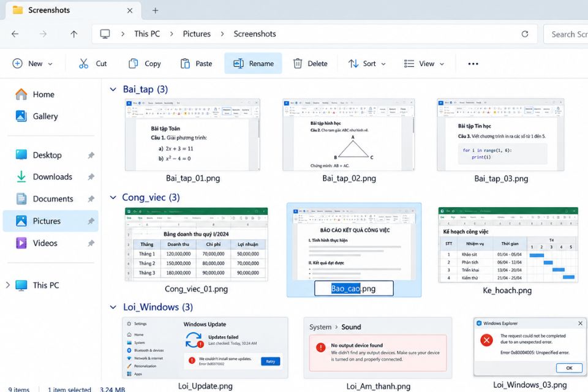
Task: Open the Sort dropdown
Action: (367, 64)
